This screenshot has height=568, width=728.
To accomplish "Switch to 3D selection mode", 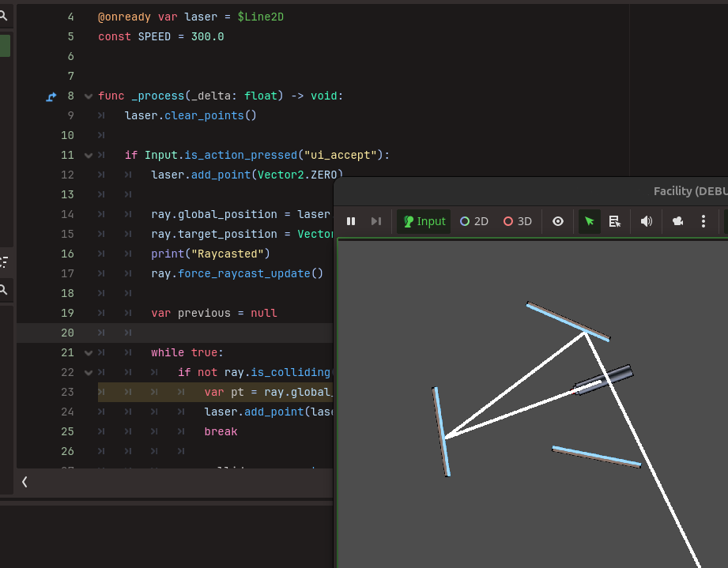I will click(518, 221).
